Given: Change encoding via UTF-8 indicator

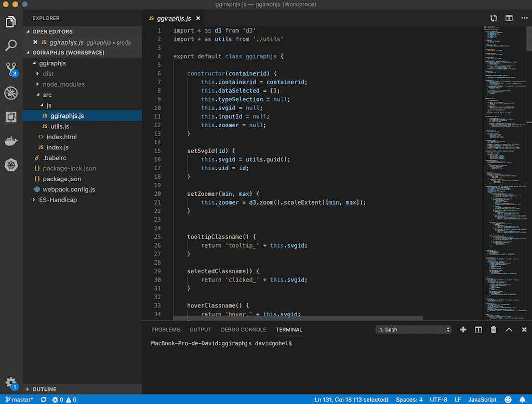Looking at the screenshot, I should (438, 400).
